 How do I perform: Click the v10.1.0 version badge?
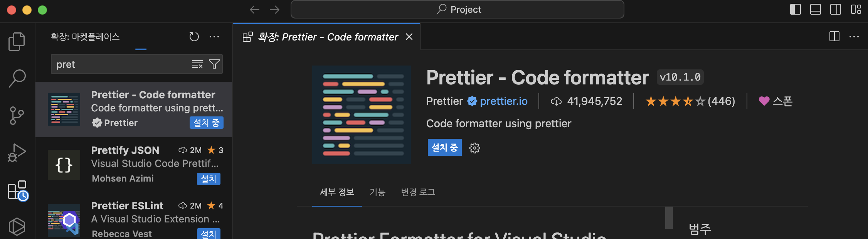[x=680, y=77]
